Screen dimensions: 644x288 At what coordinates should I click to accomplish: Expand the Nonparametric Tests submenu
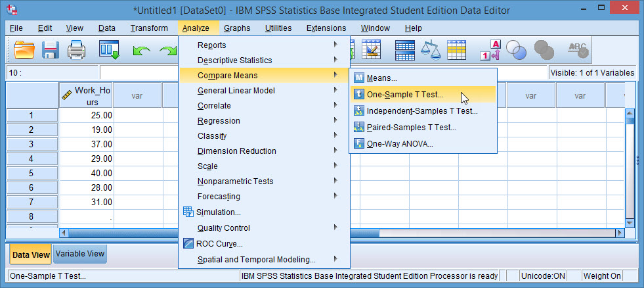tap(264, 181)
